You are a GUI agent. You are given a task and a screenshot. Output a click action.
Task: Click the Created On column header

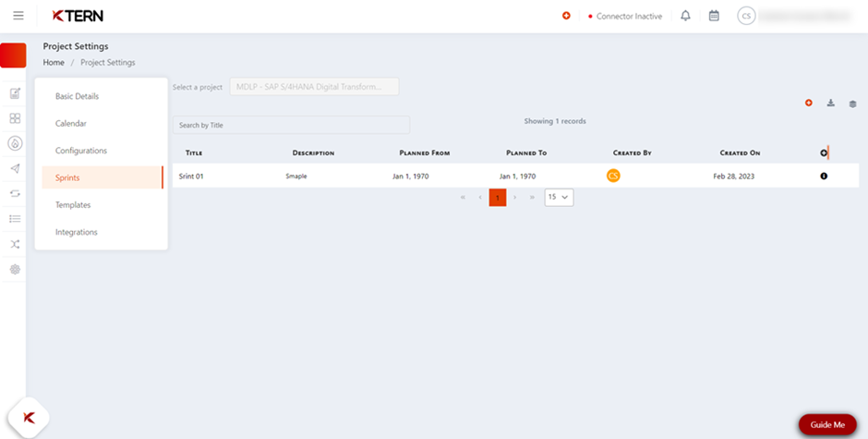(741, 152)
